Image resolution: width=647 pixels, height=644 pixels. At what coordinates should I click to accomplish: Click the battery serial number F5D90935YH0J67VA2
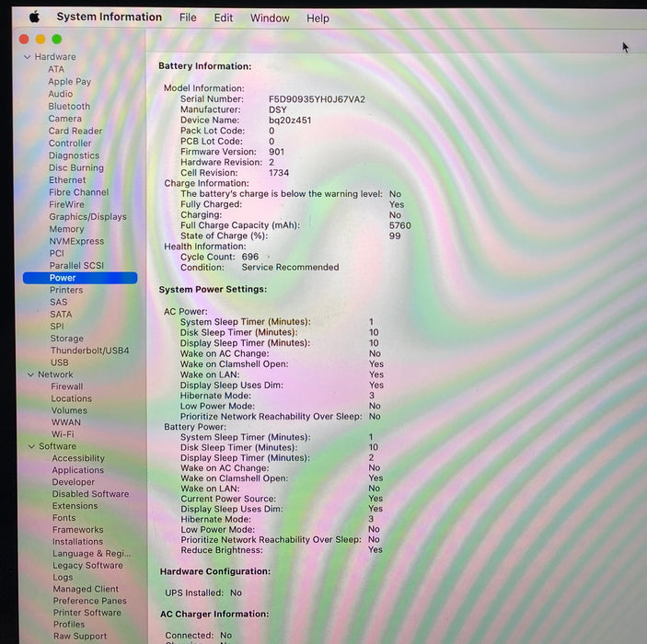pyautogui.click(x=317, y=99)
